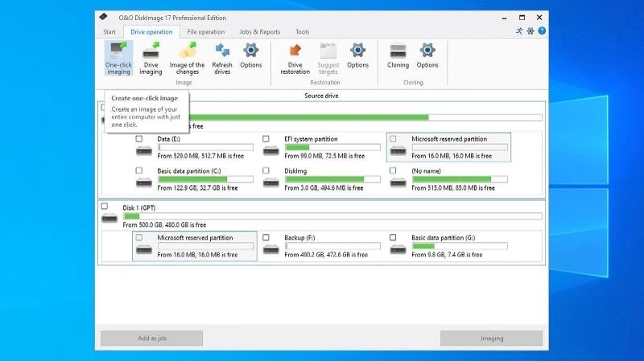Check the Data (E:) partition checkbox
644x361 pixels.
pyautogui.click(x=138, y=138)
